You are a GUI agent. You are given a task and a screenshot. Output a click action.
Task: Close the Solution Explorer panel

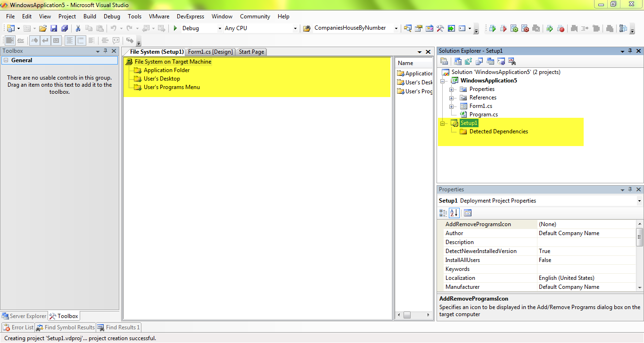[x=639, y=51]
